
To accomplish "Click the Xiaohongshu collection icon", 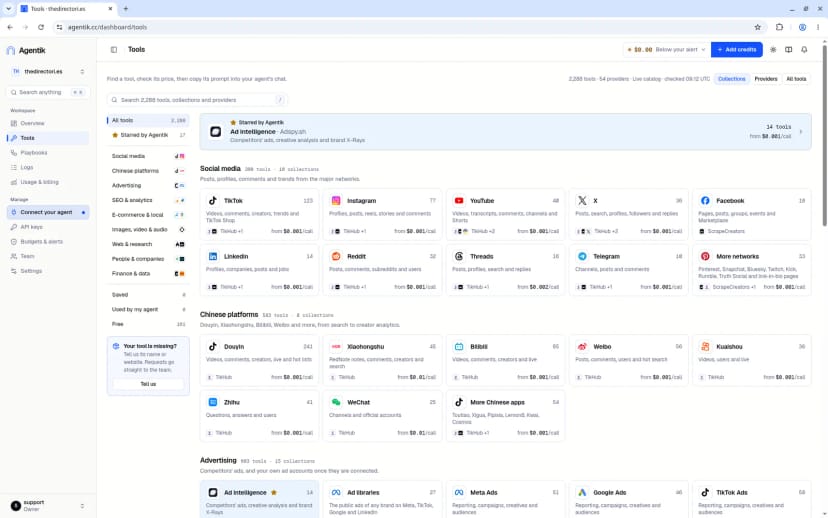I will pyautogui.click(x=336, y=346).
